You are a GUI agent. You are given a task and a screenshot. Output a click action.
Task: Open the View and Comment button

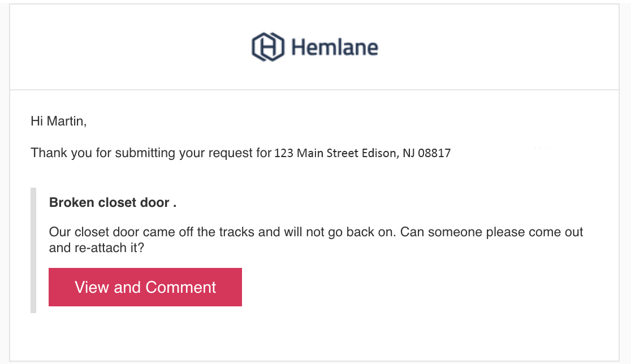pyautogui.click(x=145, y=287)
